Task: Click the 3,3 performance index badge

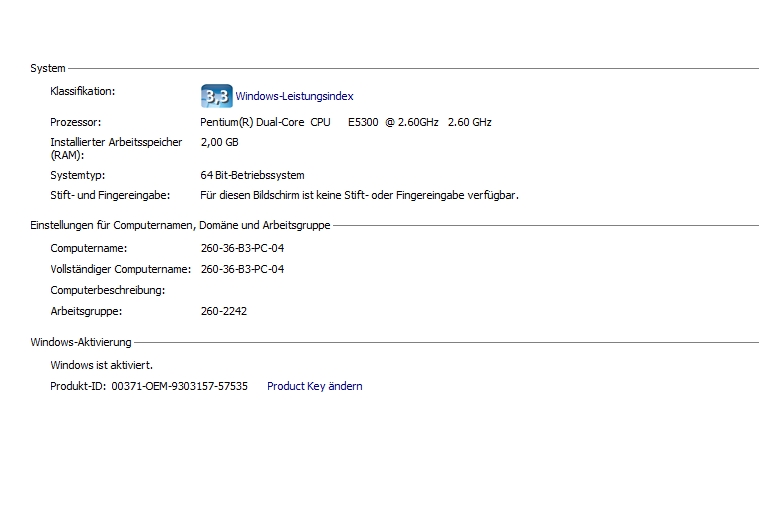Action: pyautogui.click(x=216, y=96)
